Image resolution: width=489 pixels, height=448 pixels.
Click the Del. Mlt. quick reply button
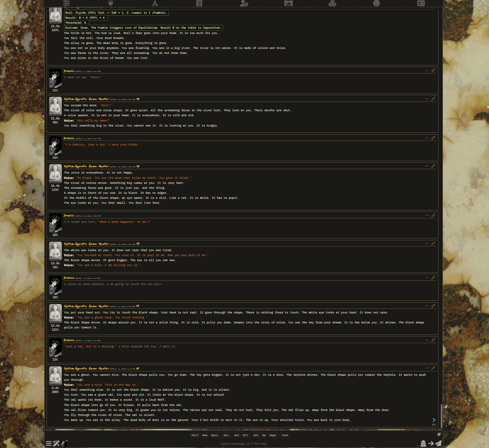pyautogui.click(x=241, y=435)
